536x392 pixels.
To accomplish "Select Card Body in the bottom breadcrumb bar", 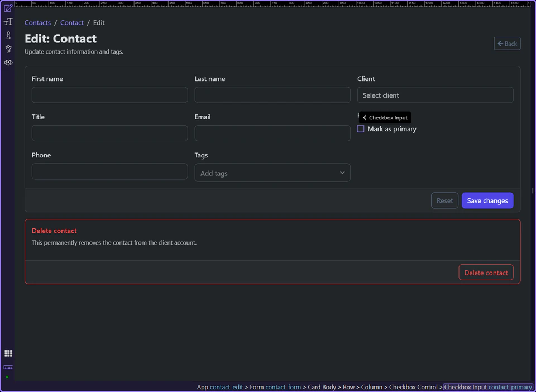I will pos(322,387).
